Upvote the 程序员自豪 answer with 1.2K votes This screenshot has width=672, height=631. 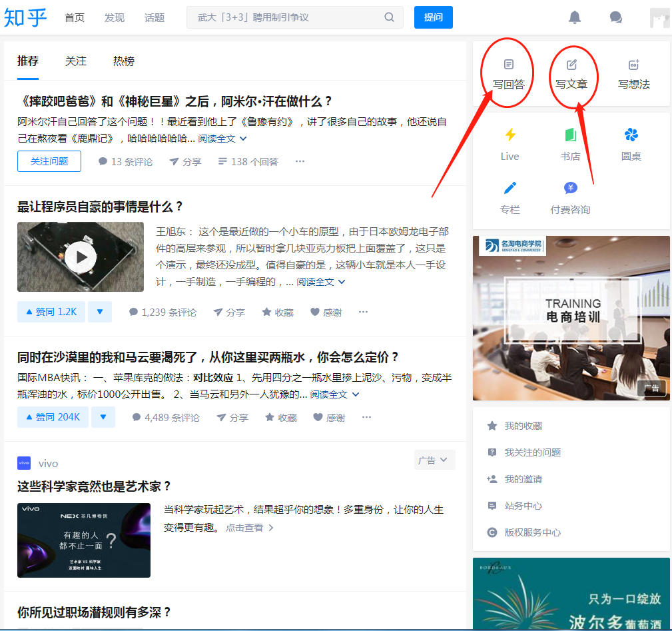pos(51,311)
